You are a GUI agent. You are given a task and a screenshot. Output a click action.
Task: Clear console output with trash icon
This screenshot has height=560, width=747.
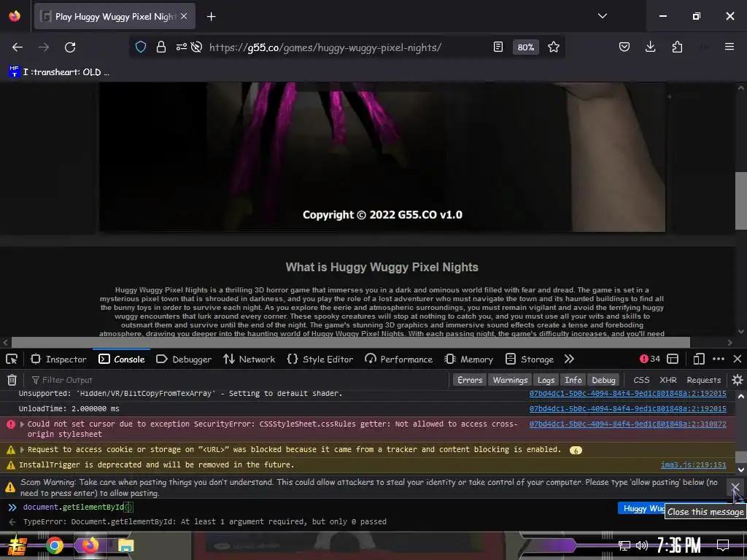(12, 380)
